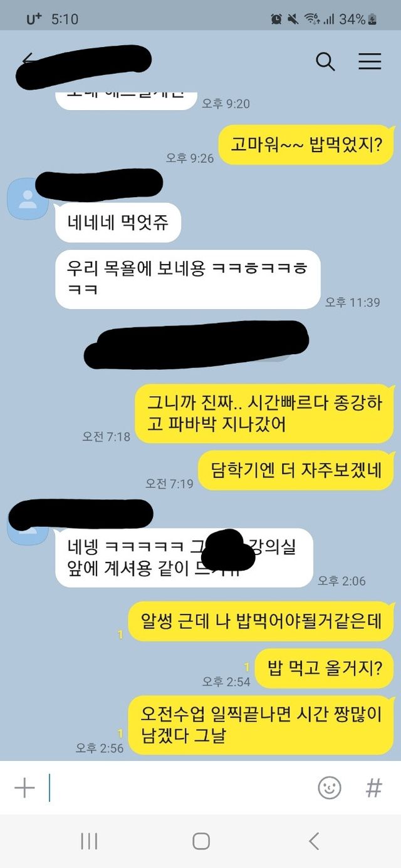Image resolution: width=401 pixels, height=868 pixels.
Task: Tap the hashtag search icon
Action: tap(374, 788)
